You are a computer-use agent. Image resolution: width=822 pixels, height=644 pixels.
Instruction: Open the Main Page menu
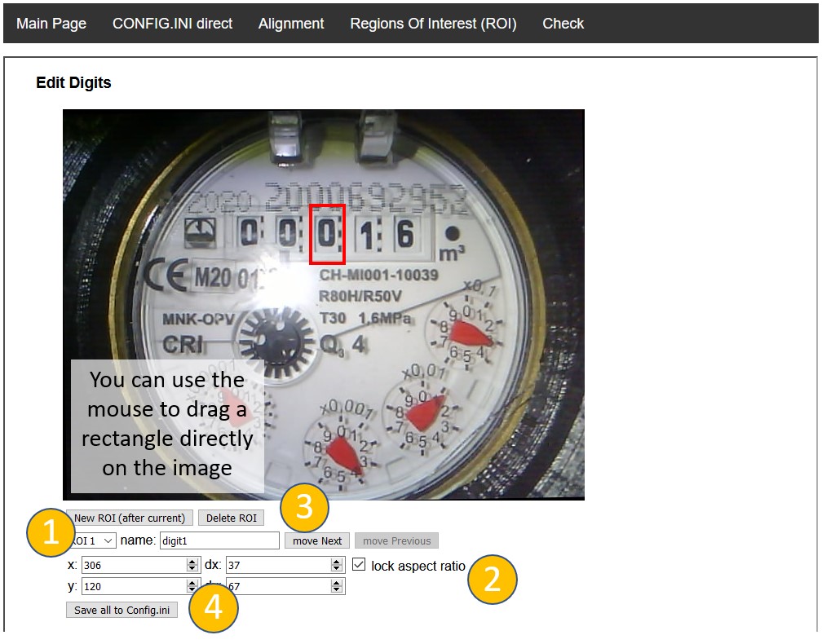coord(51,24)
